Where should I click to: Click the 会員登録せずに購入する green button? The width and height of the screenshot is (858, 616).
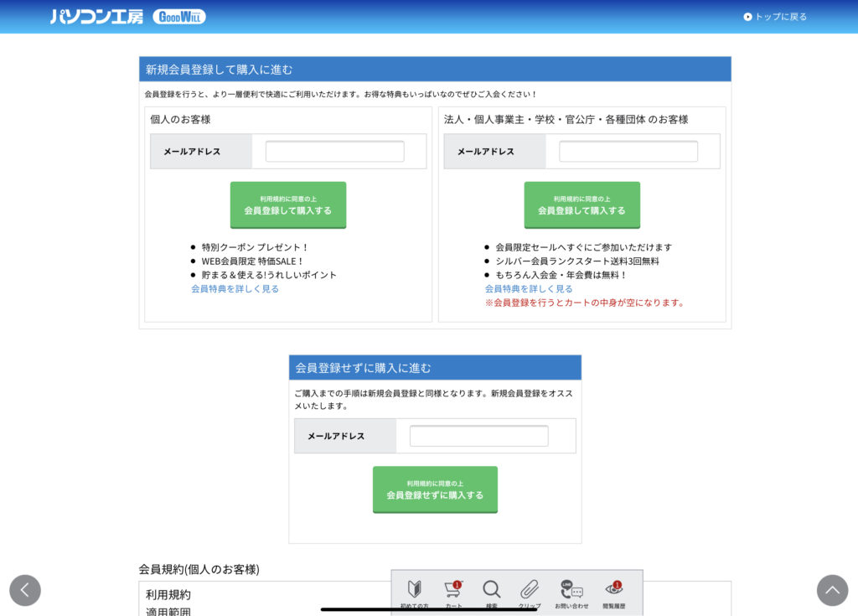click(x=435, y=489)
